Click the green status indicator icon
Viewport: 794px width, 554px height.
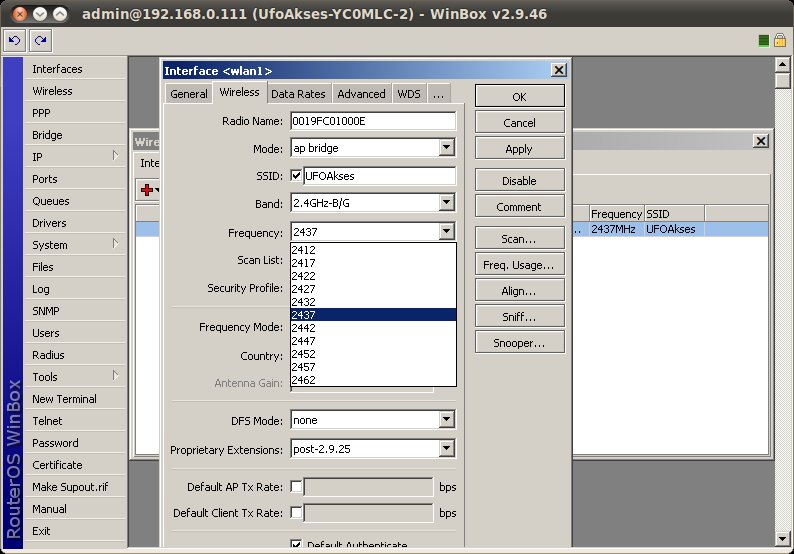(763, 40)
